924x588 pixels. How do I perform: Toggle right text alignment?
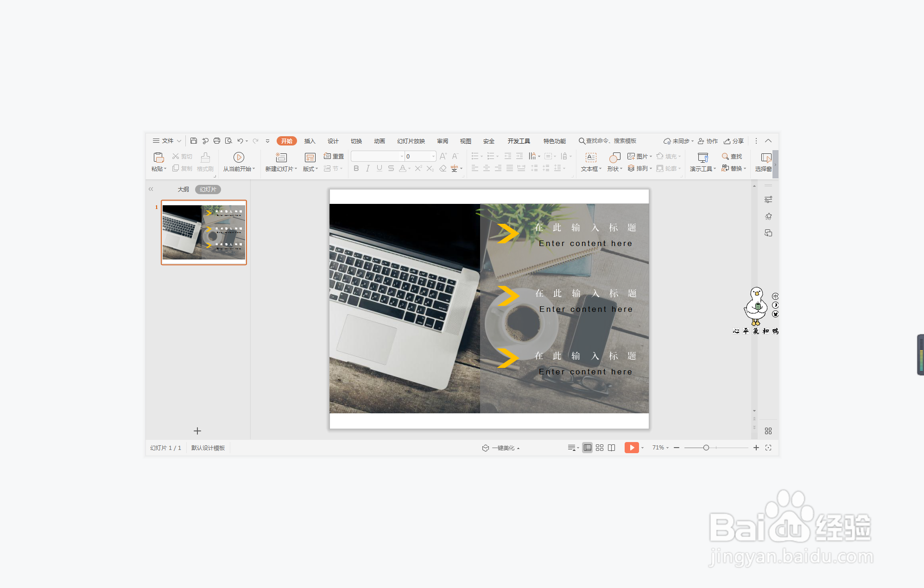pos(498,168)
